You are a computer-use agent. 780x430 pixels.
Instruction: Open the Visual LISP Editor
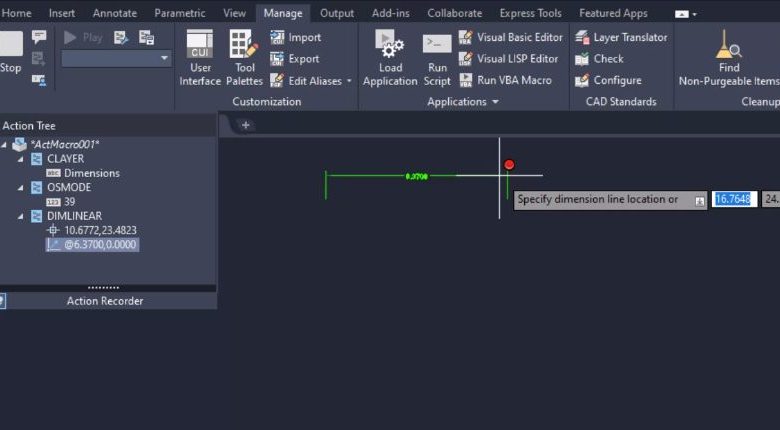coord(508,59)
